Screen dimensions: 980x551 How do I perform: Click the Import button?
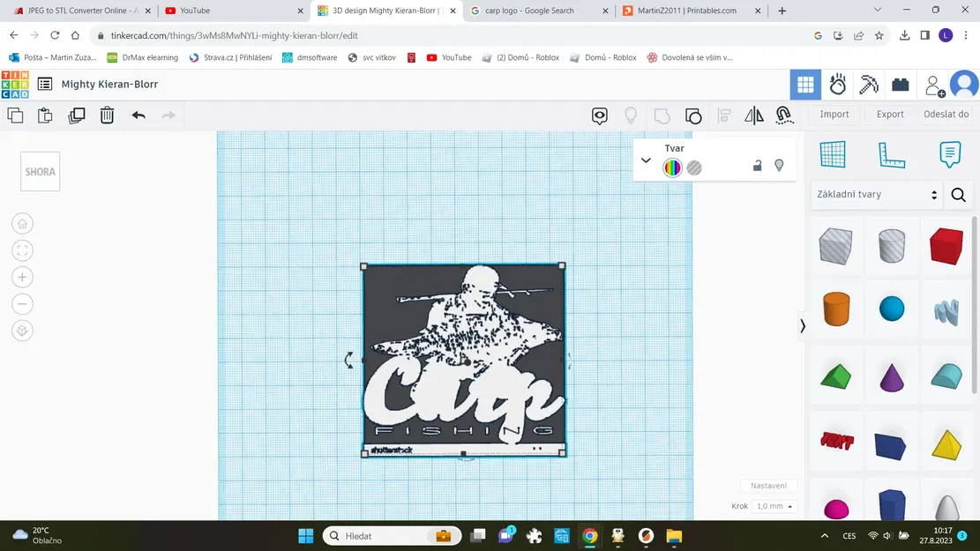(x=834, y=114)
